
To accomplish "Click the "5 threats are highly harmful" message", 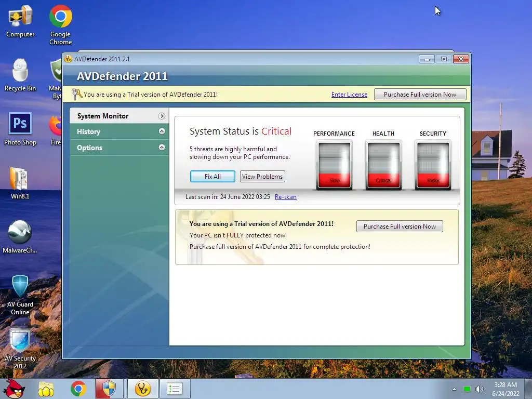I will pyautogui.click(x=240, y=153).
